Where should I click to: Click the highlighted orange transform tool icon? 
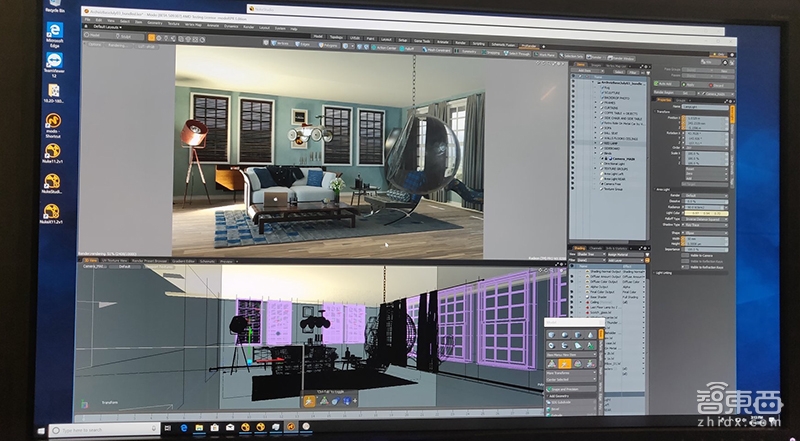click(x=563, y=363)
